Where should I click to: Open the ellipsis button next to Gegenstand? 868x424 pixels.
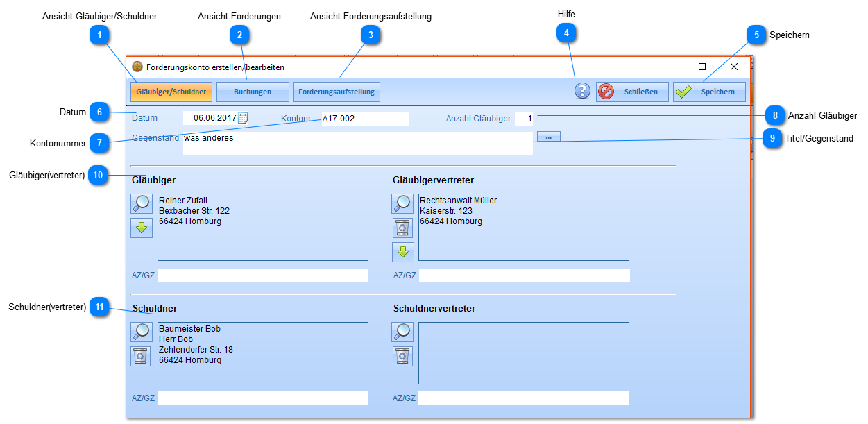pyautogui.click(x=548, y=137)
